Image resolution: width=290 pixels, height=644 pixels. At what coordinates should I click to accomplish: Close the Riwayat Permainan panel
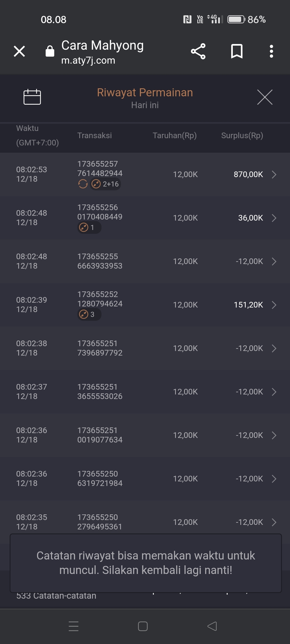265,97
